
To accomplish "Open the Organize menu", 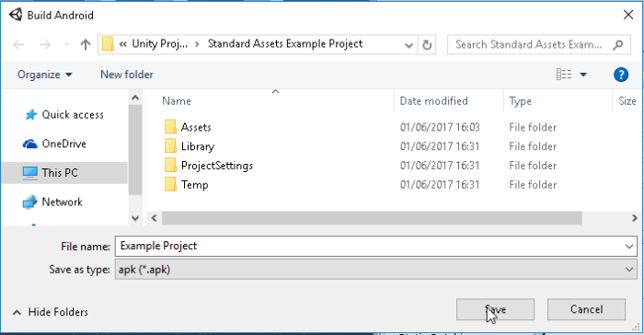I will pyautogui.click(x=45, y=75).
